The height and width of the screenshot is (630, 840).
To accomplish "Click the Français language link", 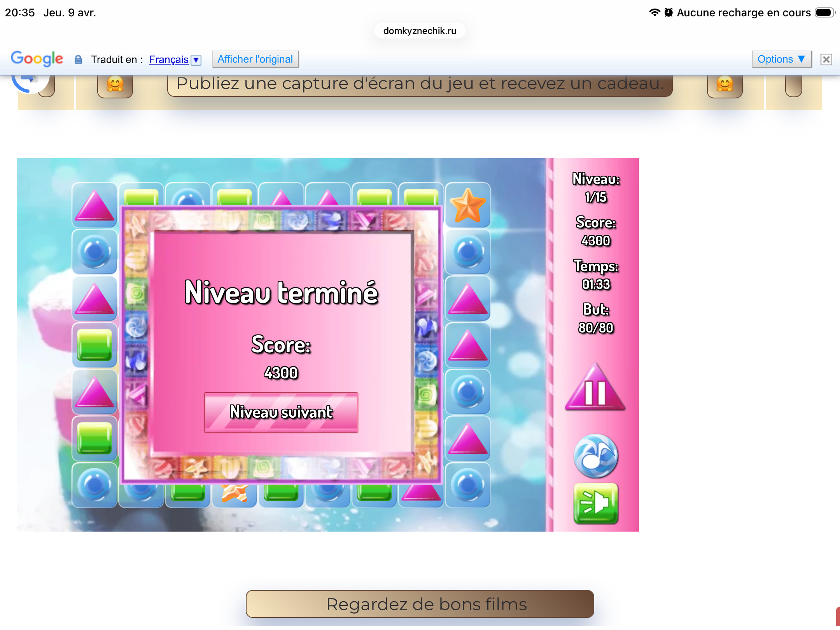I will 168,59.
